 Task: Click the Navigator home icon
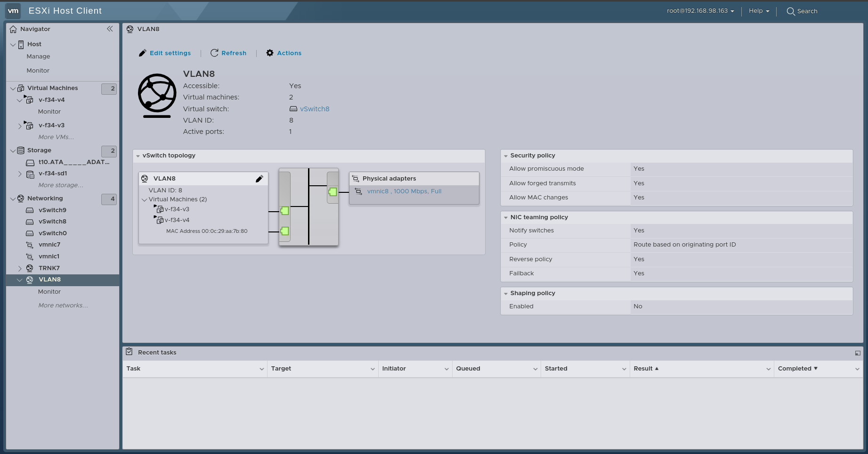point(13,29)
